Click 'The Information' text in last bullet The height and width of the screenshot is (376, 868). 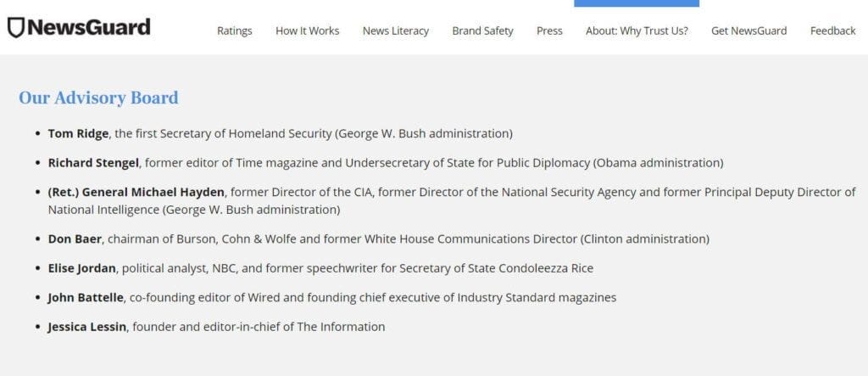click(341, 328)
